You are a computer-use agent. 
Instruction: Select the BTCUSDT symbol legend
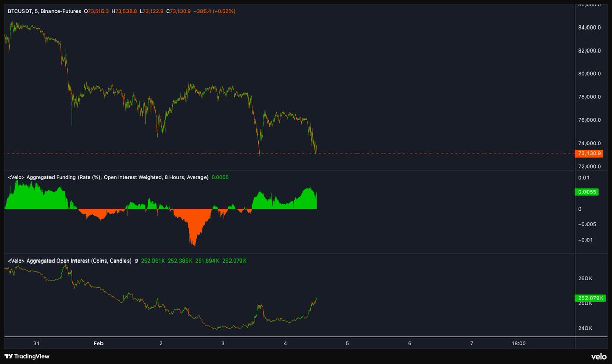20,11
